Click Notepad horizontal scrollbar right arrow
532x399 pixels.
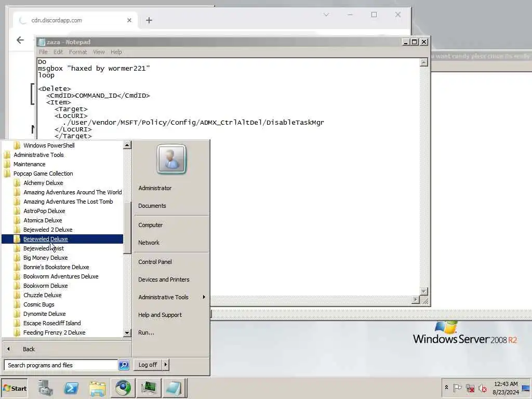click(416, 300)
